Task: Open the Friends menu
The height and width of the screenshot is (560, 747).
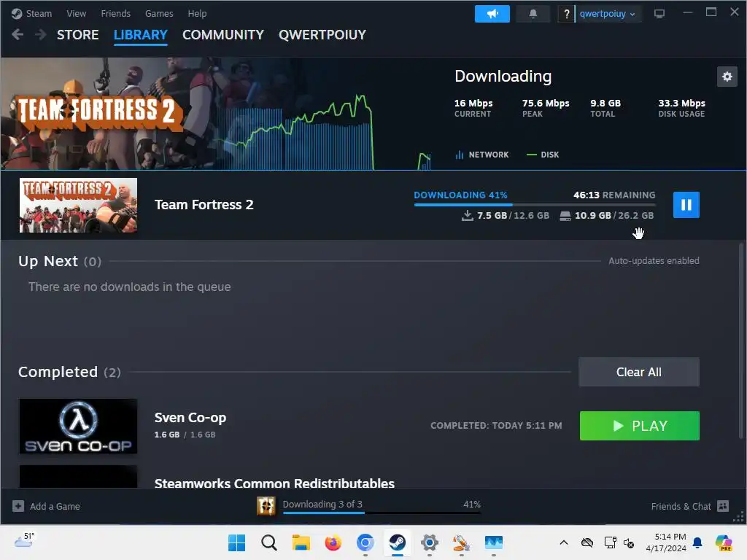Action: coord(116,14)
